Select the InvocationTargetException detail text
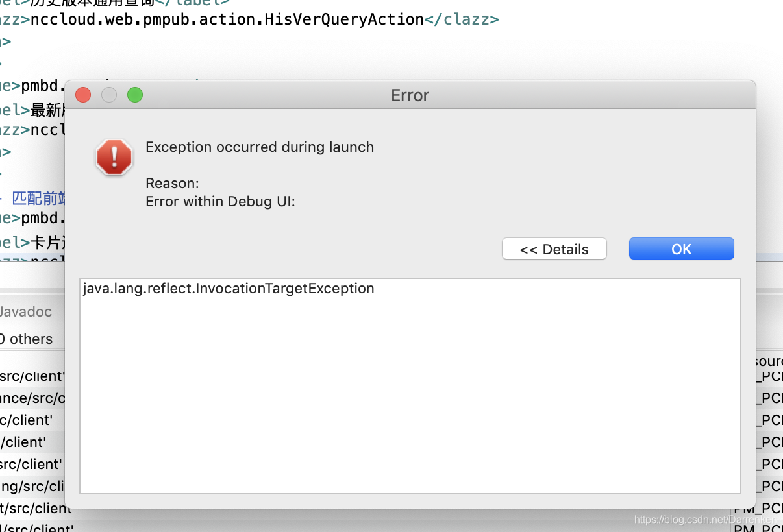 pos(229,288)
